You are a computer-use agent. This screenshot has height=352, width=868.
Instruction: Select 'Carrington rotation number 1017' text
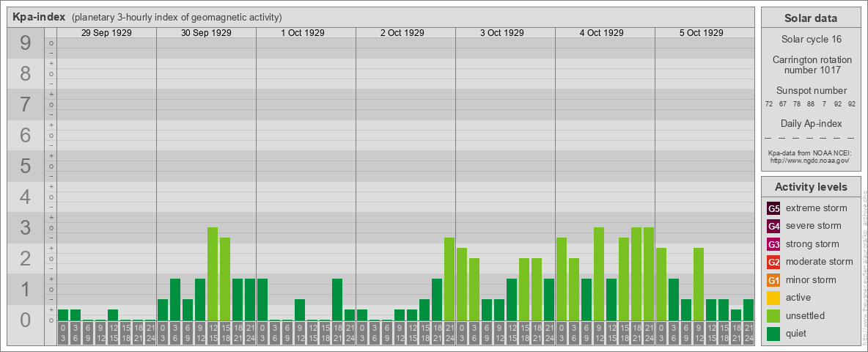point(812,65)
